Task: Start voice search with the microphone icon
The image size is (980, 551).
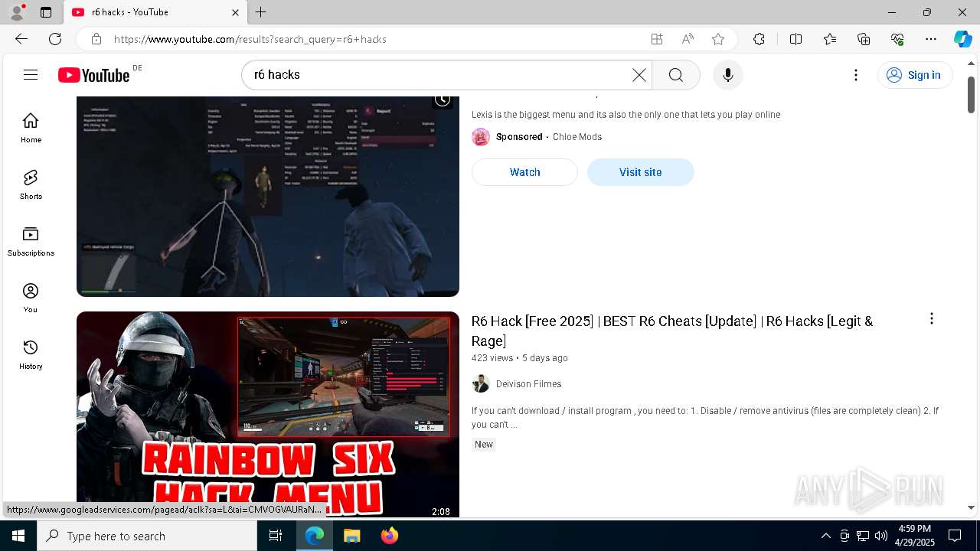Action: [728, 75]
